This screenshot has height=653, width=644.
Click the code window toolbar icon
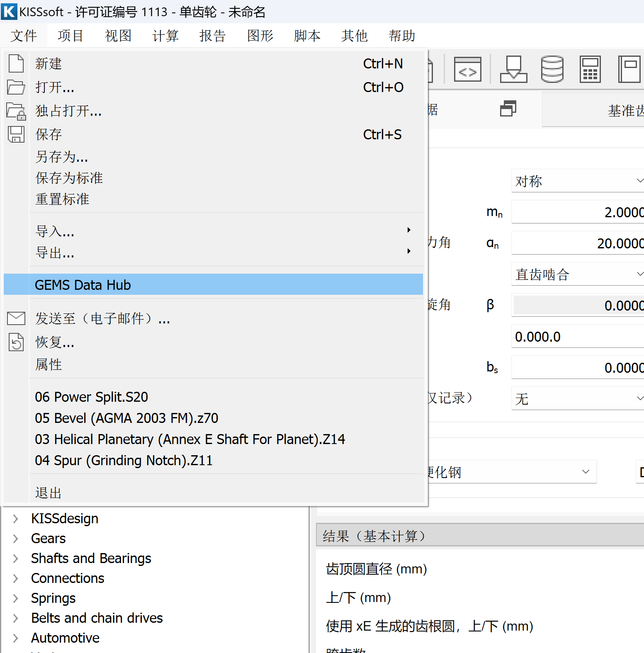coord(467,69)
